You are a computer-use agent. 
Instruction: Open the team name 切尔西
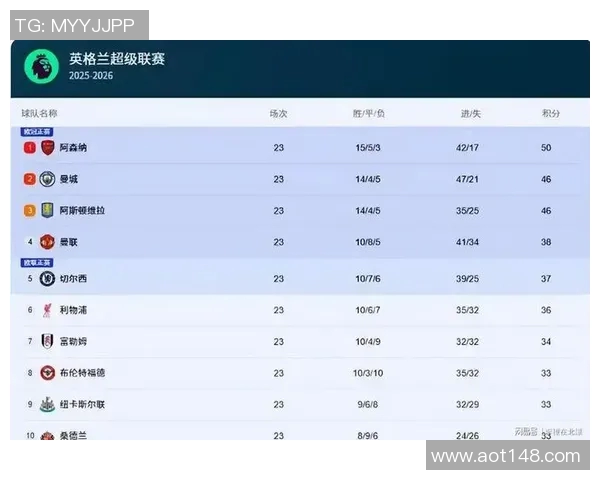(x=73, y=279)
